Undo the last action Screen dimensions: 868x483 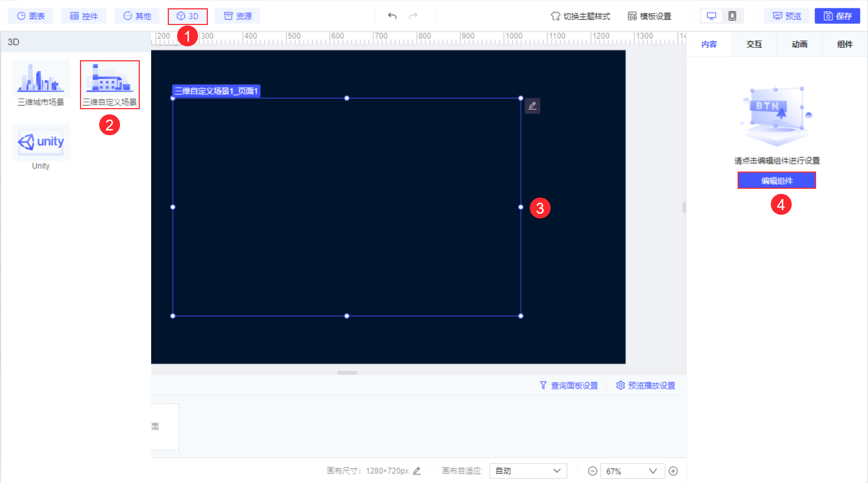(x=392, y=16)
